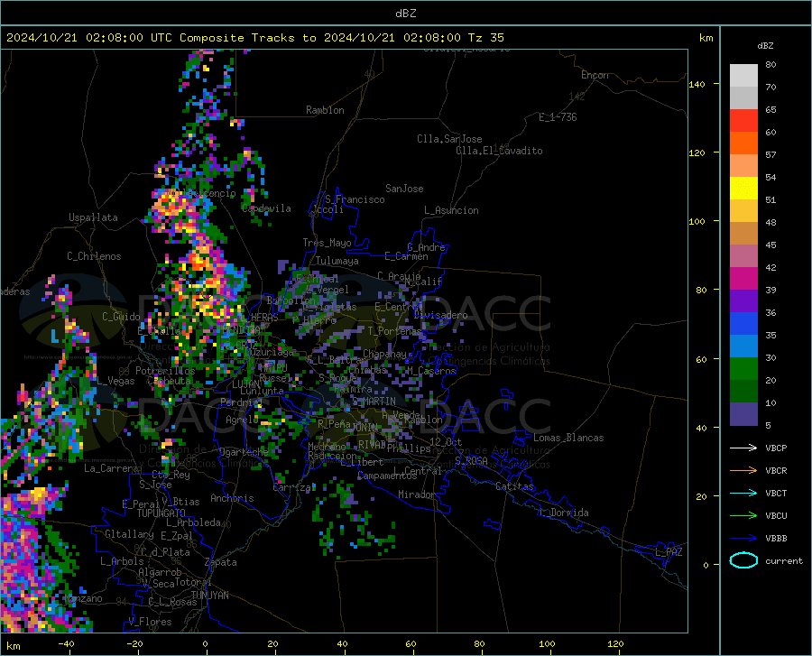Viewport: 812px width, 656px height.
Task: Click the orange VBCR arrow icon
Action: tap(743, 470)
